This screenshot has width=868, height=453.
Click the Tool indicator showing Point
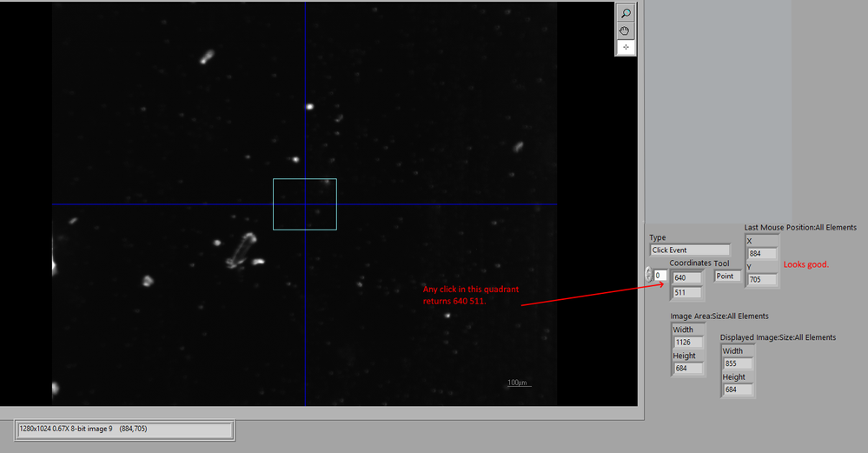727,276
